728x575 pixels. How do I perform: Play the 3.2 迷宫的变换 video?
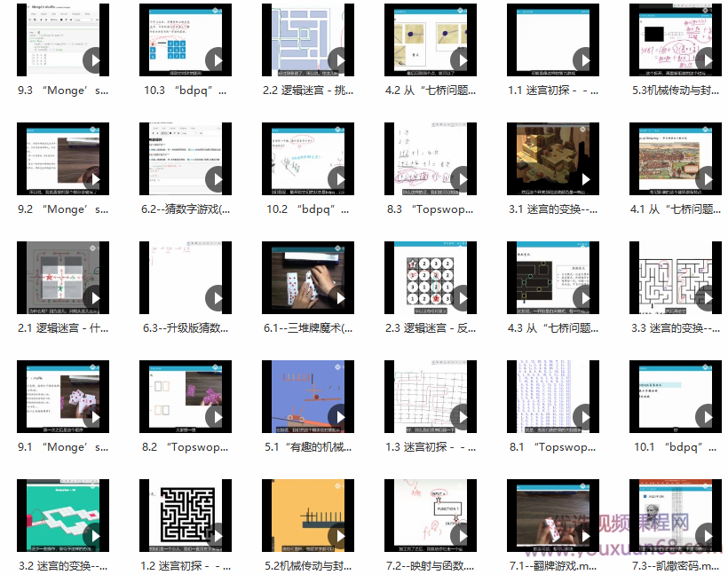[x=95, y=536]
